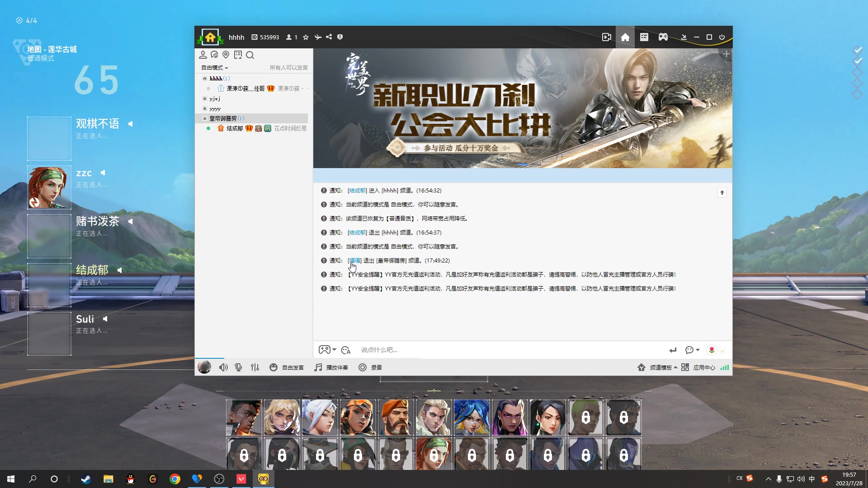This screenshot has height=488, width=868.
Task: Switch to the Home view icon
Action: (x=625, y=37)
